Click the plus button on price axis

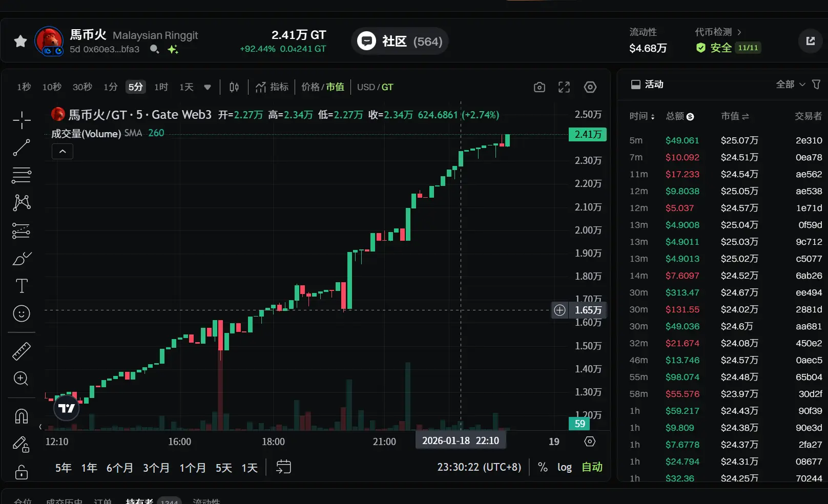point(560,310)
